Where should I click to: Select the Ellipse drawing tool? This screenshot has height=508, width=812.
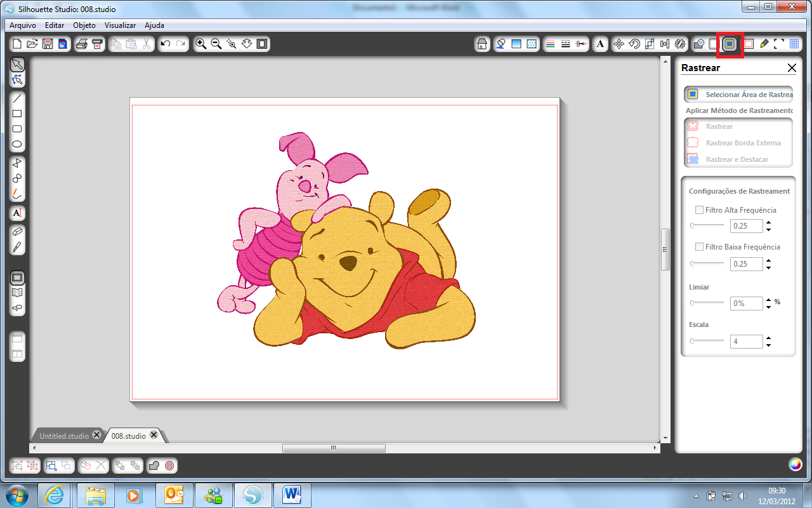point(17,144)
